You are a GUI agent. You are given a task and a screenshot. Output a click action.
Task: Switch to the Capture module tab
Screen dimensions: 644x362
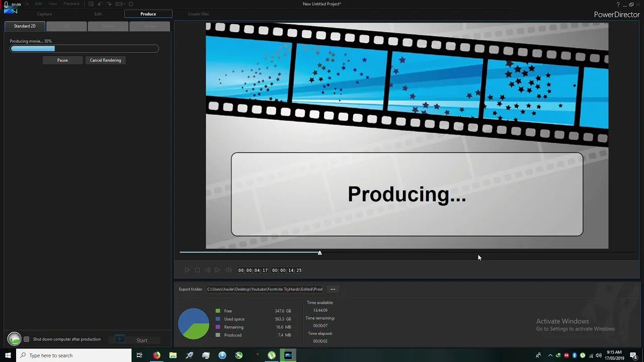(44, 14)
